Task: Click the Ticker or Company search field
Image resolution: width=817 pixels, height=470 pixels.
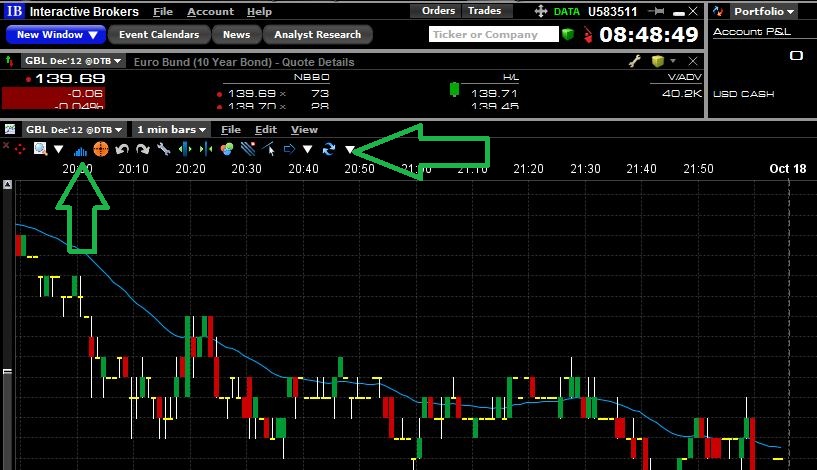Action: click(x=493, y=34)
